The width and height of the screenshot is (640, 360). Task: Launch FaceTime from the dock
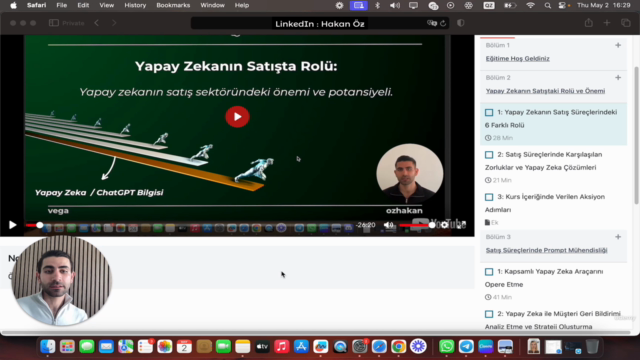(223, 347)
